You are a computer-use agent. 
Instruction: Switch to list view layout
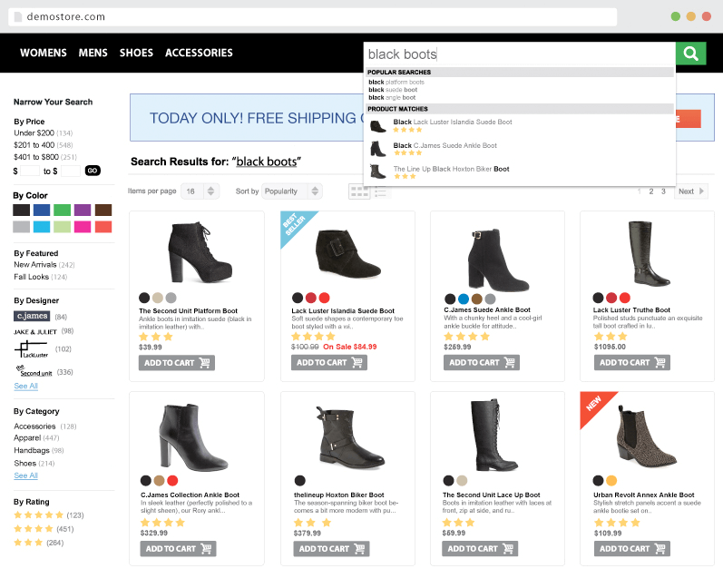click(381, 191)
